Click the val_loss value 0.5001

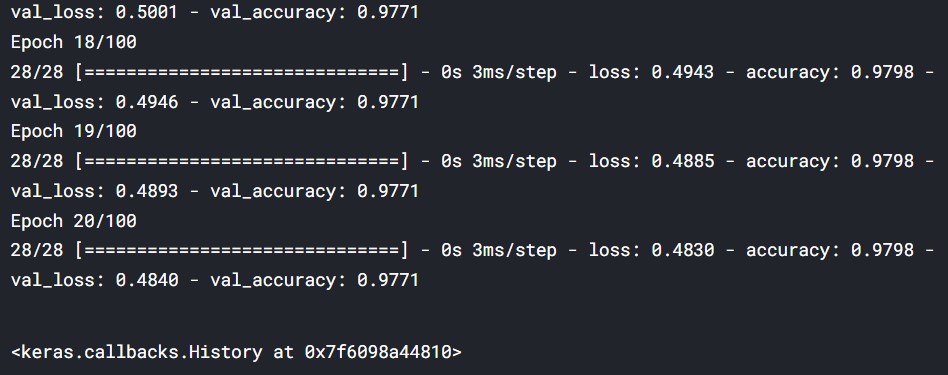(146, 12)
